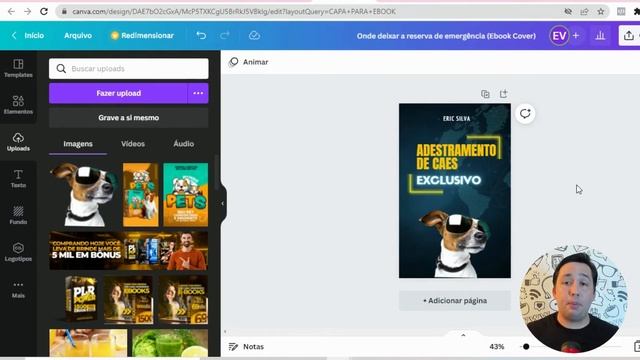Click the EV profile avatar
Image resolution: width=640 pixels, height=360 pixels.
[x=559, y=36]
